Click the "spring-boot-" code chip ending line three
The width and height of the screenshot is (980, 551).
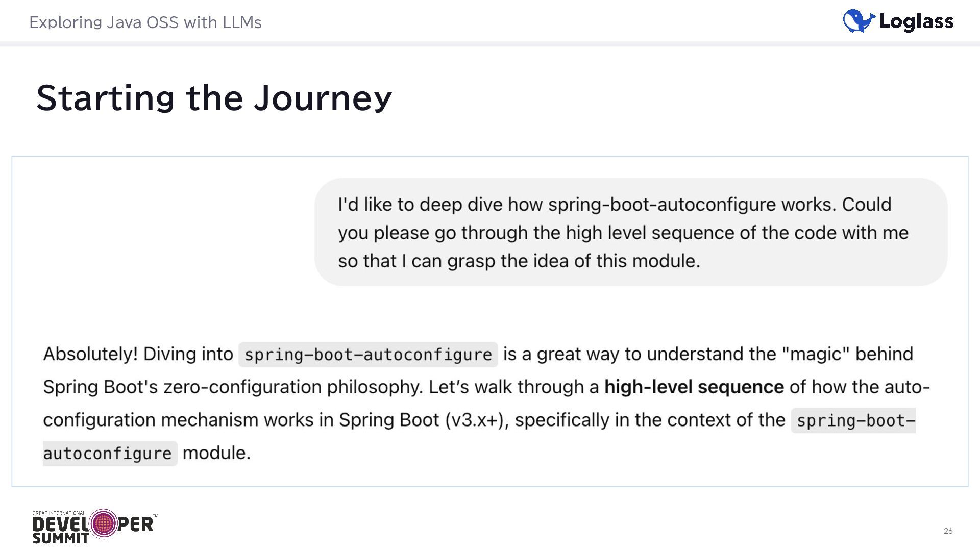(853, 420)
